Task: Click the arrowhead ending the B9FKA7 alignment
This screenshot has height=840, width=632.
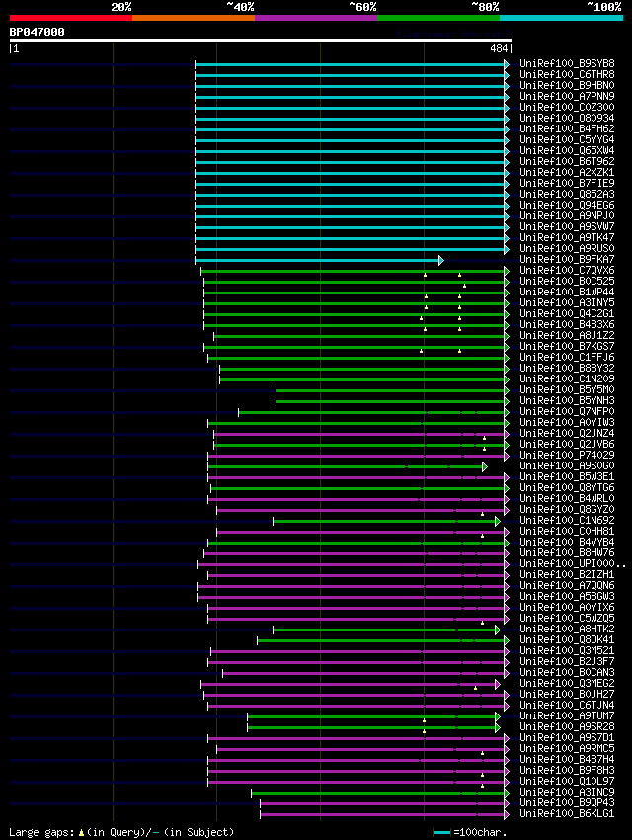Action: click(441, 260)
